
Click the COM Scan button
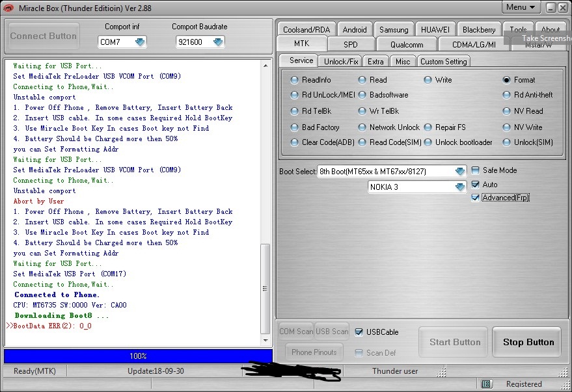(296, 332)
